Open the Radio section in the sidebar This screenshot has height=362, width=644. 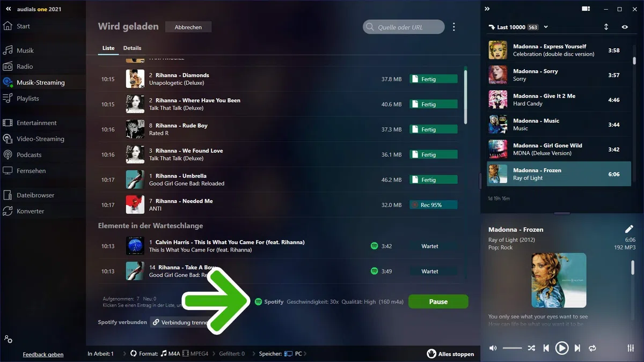click(x=18, y=67)
